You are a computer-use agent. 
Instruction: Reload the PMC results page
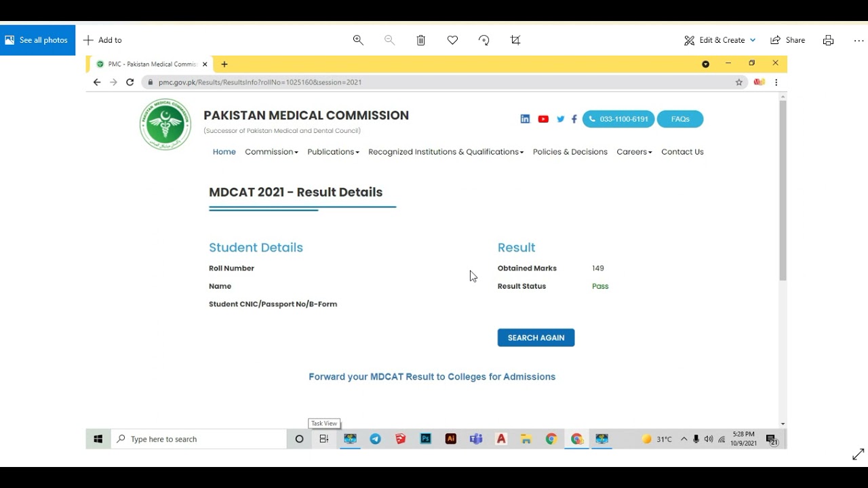click(130, 82)
